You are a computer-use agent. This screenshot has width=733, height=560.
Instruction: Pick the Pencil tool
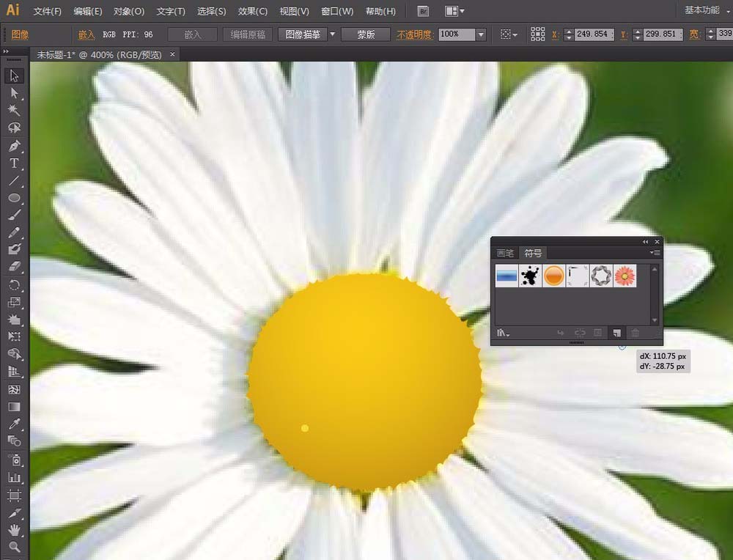click(x=14, y=232)
